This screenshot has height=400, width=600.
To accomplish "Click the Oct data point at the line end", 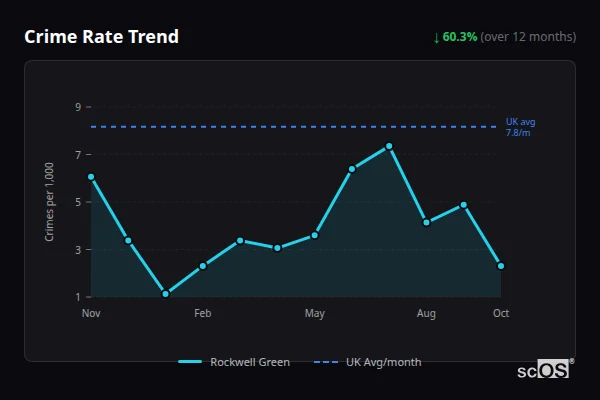I will click(x=501, y=266).
